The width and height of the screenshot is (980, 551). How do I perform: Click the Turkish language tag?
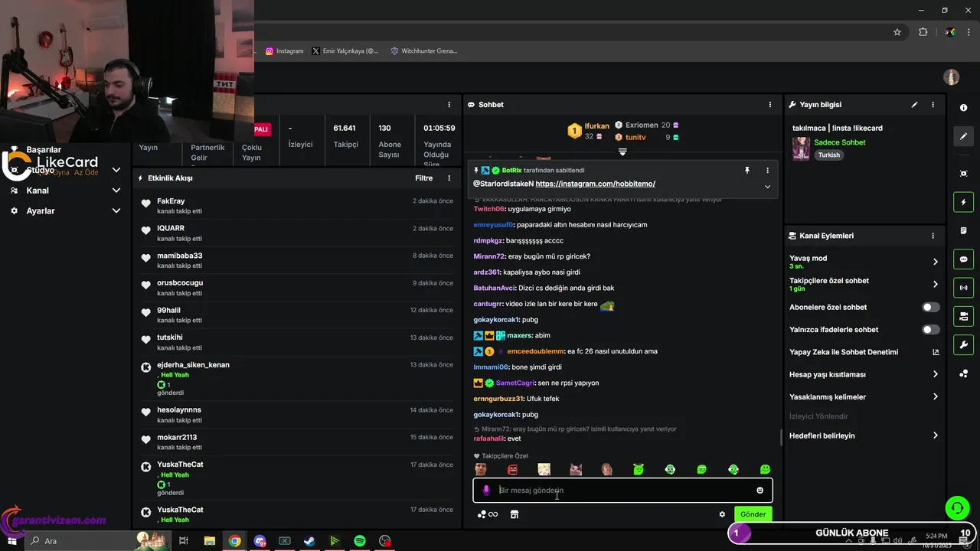pyautogui.click(x=828, y=155)
